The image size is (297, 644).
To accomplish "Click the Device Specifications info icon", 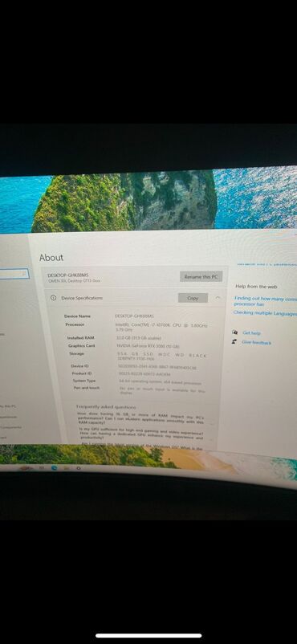I will point(53,298).
